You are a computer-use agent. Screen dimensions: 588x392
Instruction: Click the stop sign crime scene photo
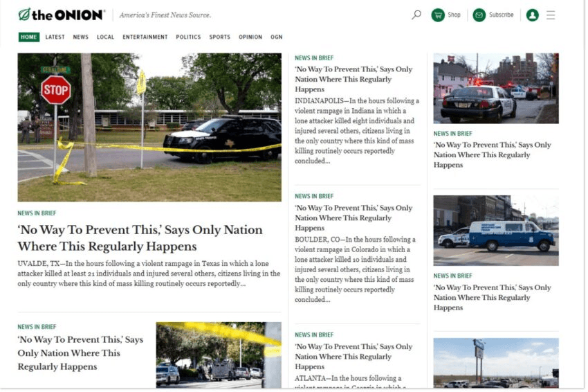149,127
